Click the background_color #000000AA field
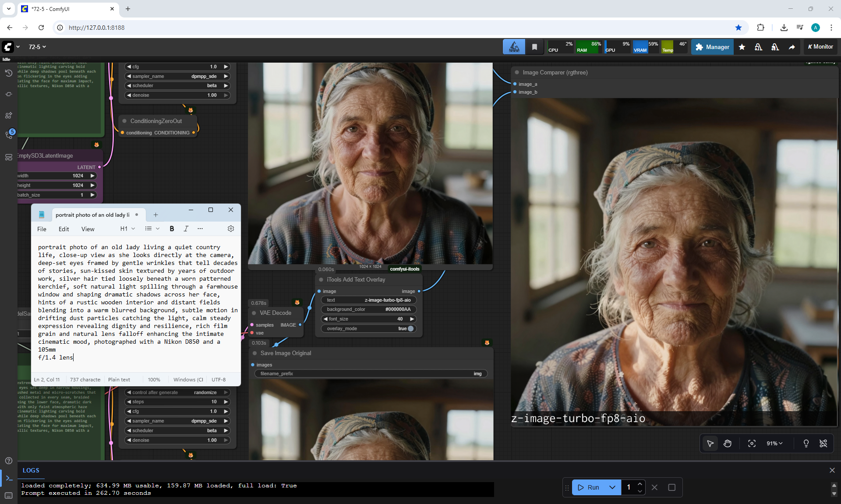 point(368,309)
